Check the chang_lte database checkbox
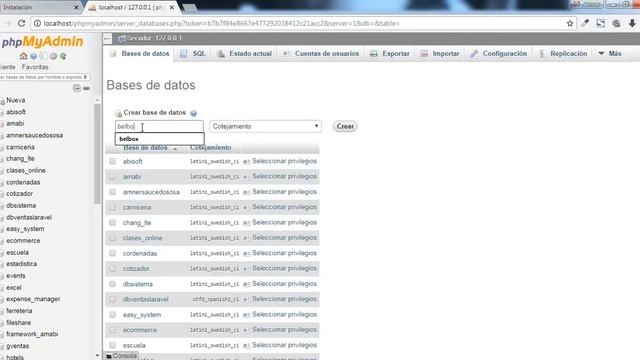The width and height of the screenshot is (640, 360). coord(113,222)
